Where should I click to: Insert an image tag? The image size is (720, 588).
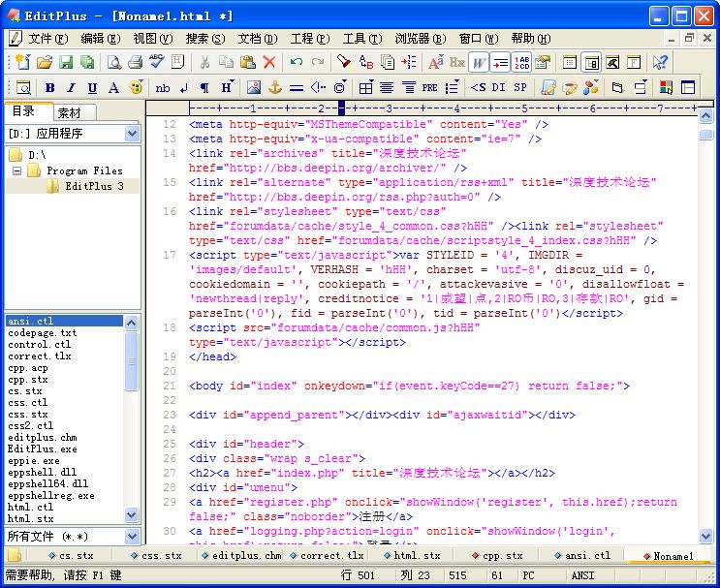point(254,87)
